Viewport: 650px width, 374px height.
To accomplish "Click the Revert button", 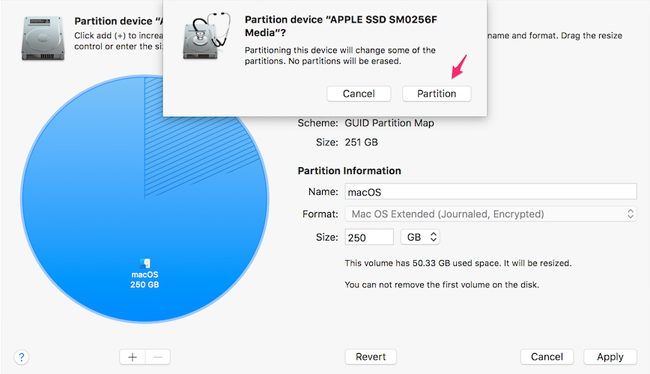I will (x=371, y=357).
